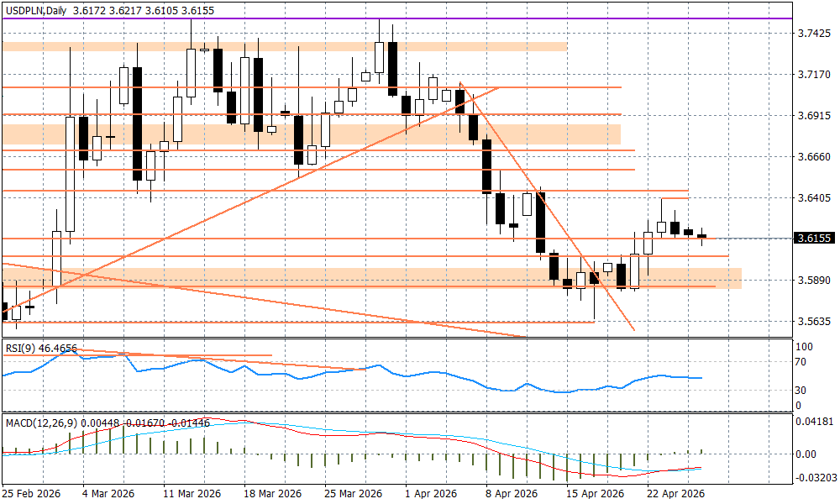The height and width of the screenshot is (504, 840).
Task: Click the RSI 70 level label
Action: coord(801,362)
